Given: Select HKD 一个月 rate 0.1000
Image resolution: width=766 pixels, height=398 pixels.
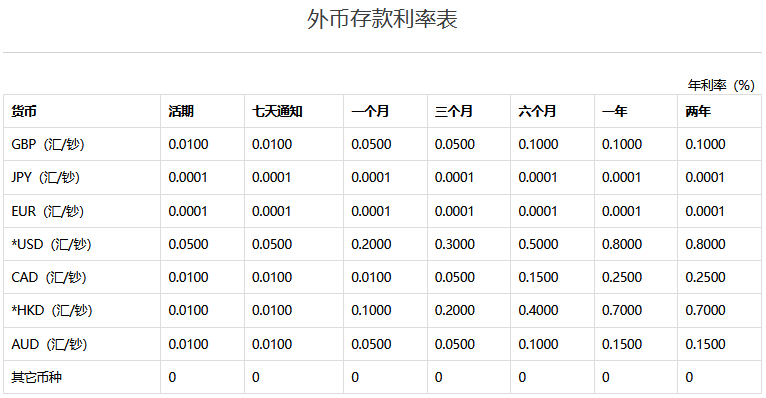Looking at the screenshot, I should pyautogui.click(x=371, y=310).
